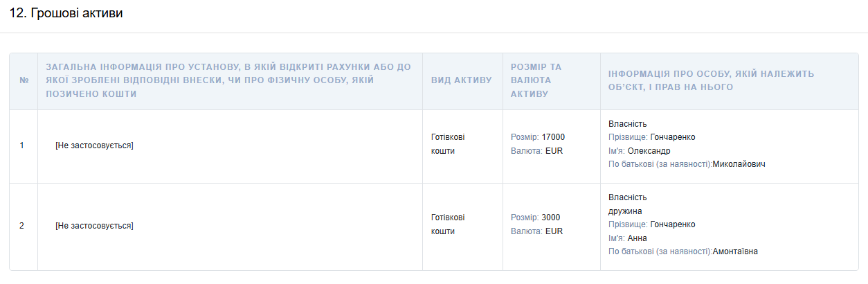This screenshot has width=868, height=284.
Task: Click the EUR currency in row 1
Action: (x=554, y=151)
